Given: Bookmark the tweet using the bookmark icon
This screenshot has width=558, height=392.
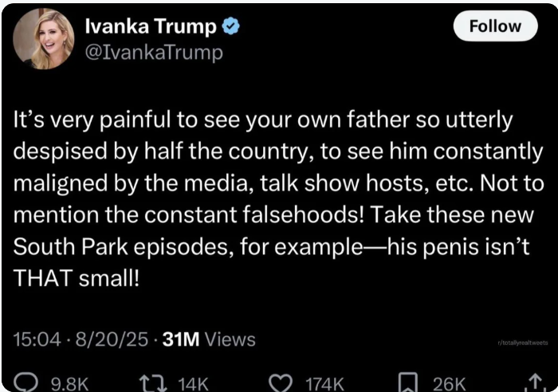Looking at the screenshot, I should (x=407, y=382).
